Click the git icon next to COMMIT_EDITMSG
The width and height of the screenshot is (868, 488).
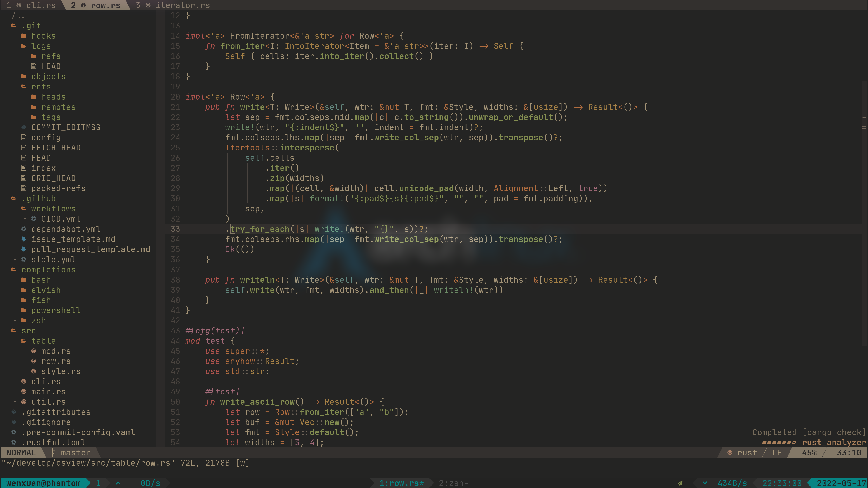coord(24,127)
